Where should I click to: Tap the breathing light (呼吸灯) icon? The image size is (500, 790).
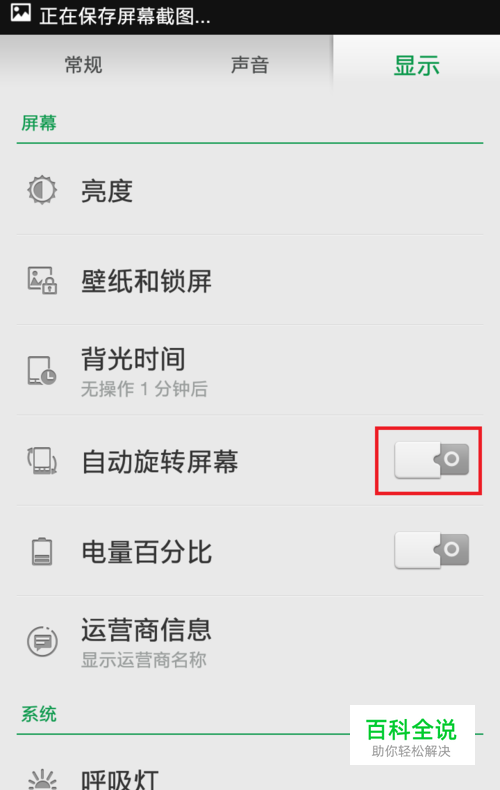pos(42,779)
